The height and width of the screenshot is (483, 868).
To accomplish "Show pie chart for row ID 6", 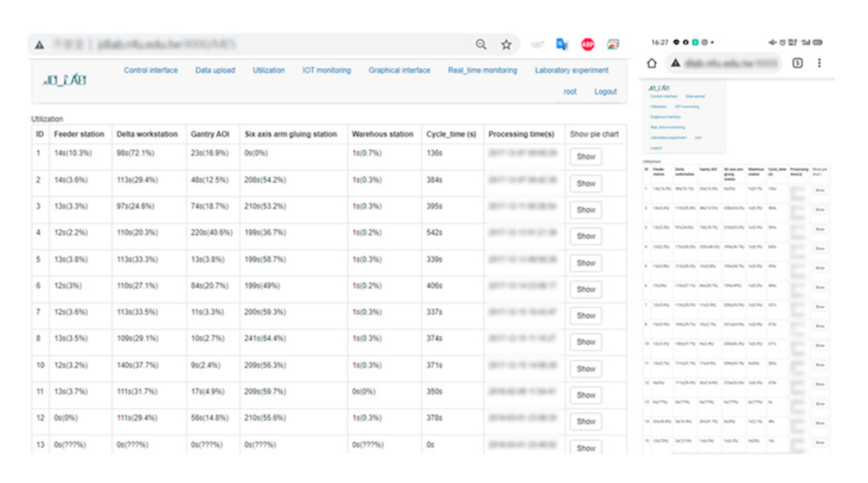I will tap(585, 290).
